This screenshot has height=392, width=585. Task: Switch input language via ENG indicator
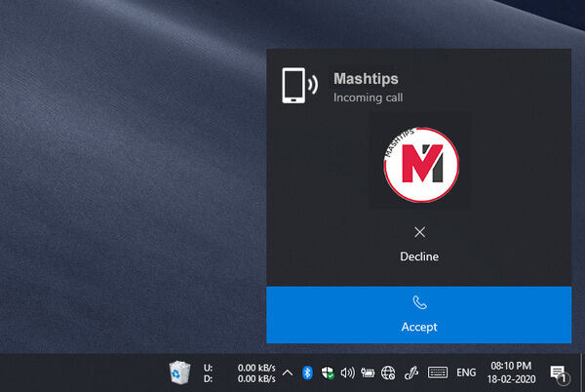click(x=466, y=372)
